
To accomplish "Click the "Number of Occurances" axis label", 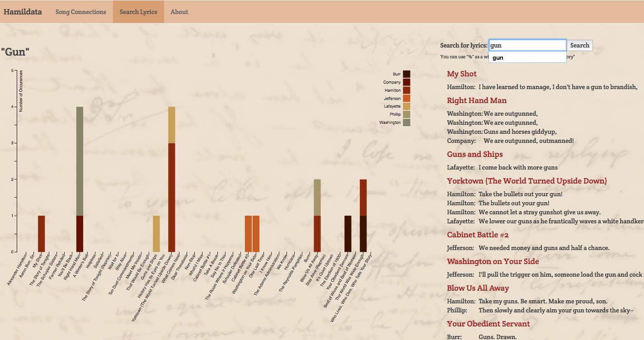I will [21, 90].
